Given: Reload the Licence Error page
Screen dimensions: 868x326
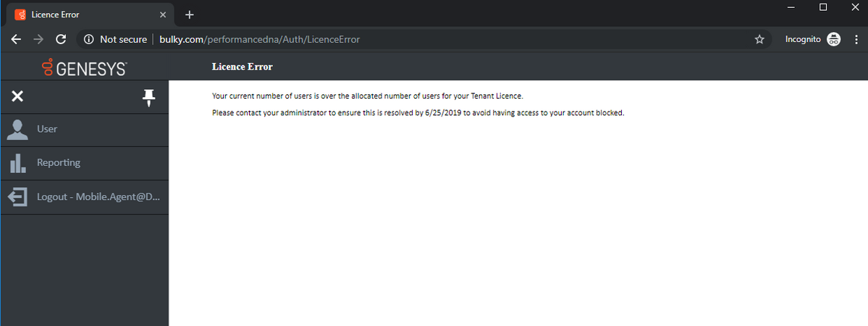Looking at the screenshot, I should point(62,39).
